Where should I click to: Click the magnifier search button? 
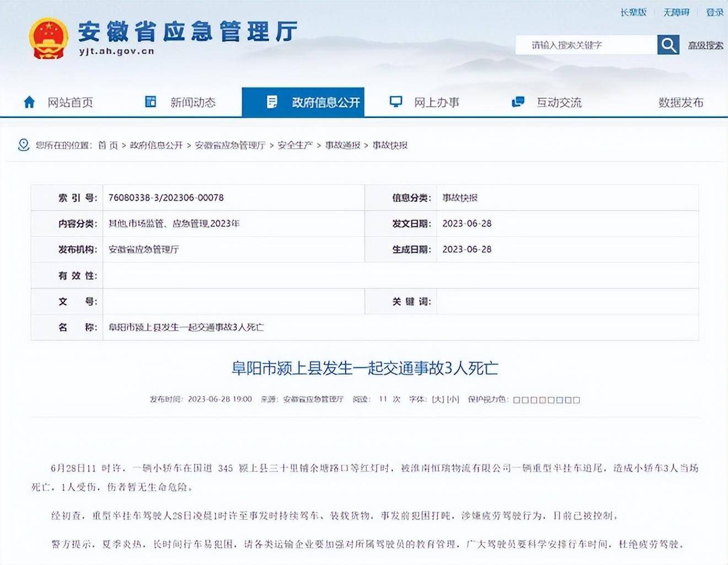[x=668, y=45]
